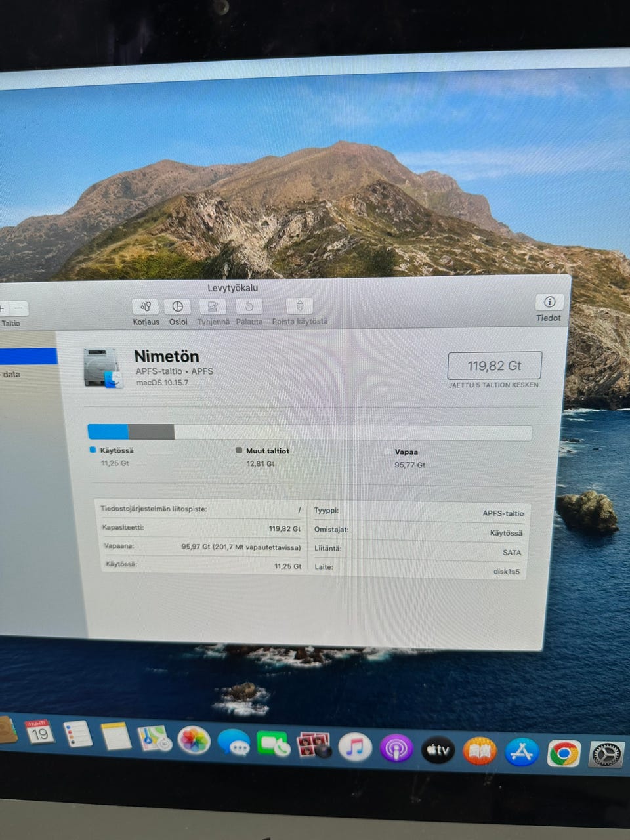Image resolution: width=630 pixels, height=840 pixels.
Task: Open Music from the Dock
Action: point(355,747)
